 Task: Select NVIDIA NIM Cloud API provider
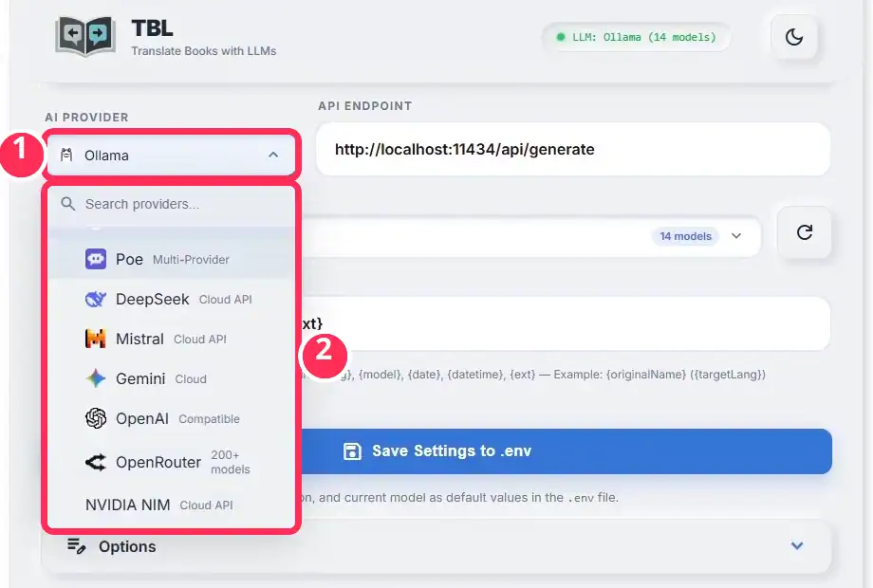point(172,505)
